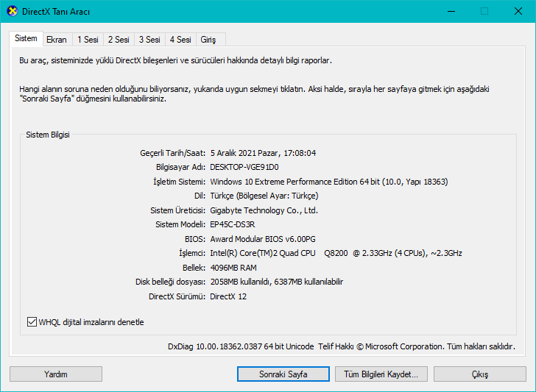
Task: Open the 4 Sesi tab
Action: tap(180, 40)
